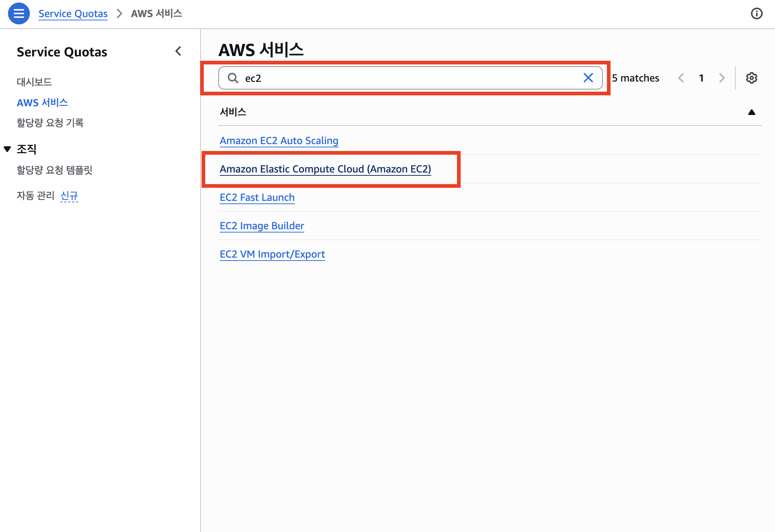Click the info circle icon
The width and height of the screenshot is (775, 532).
point(756,13)
